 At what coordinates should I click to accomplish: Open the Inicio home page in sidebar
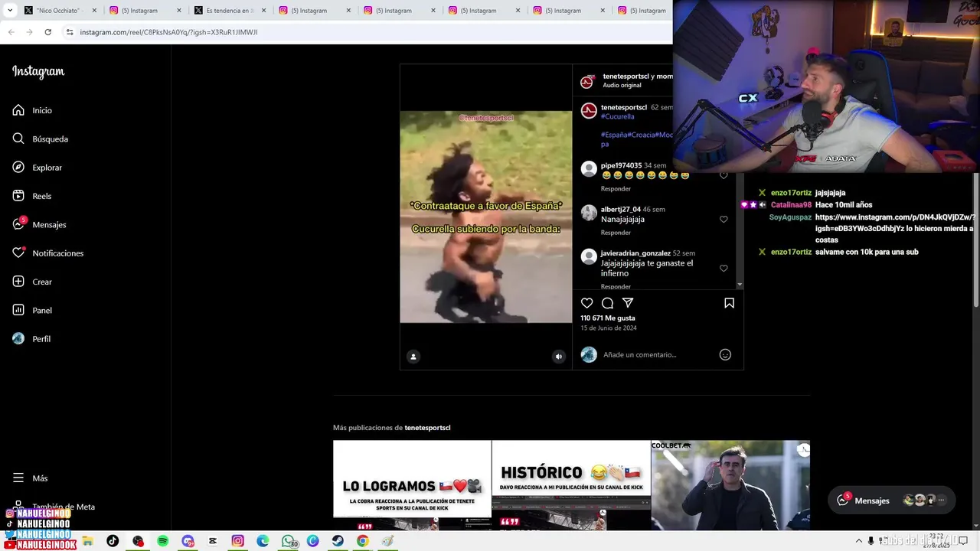[32, 110]
